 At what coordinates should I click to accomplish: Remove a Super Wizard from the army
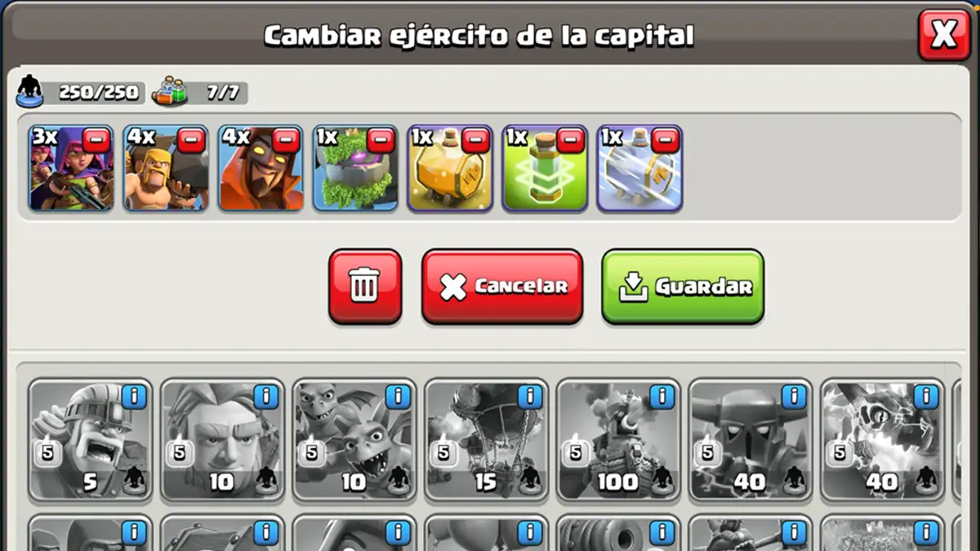pyautogui.click(x=287, y=140)
